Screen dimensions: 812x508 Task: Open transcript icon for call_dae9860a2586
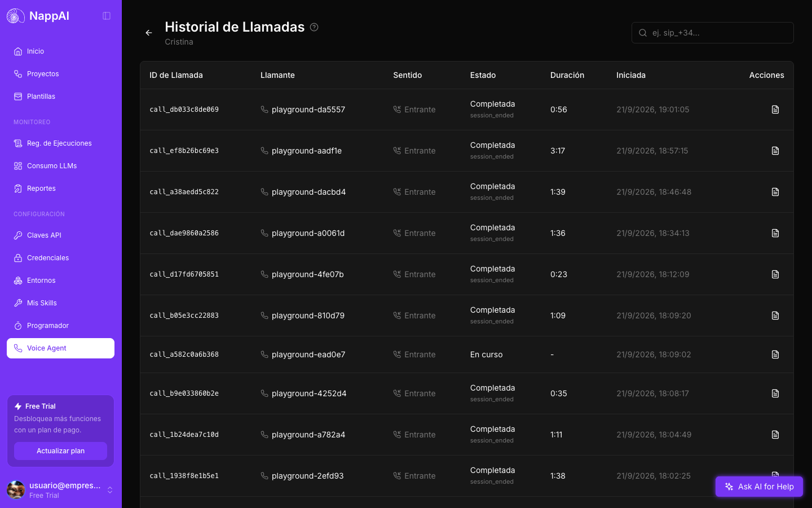point(775,233)
